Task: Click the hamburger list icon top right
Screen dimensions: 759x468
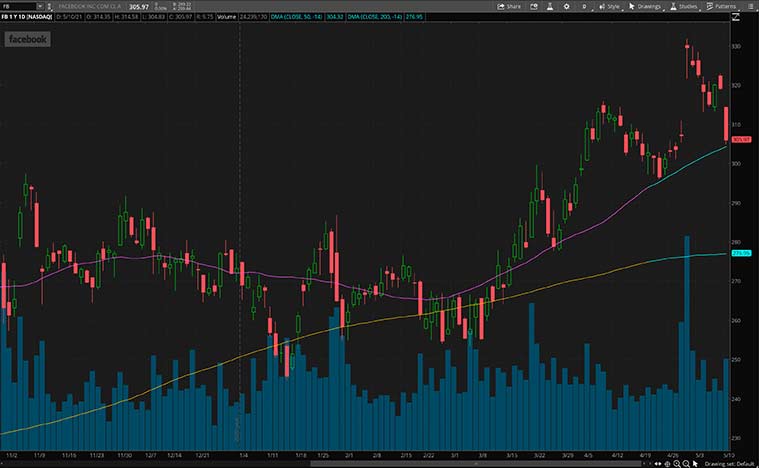Action: click(751, 6)
